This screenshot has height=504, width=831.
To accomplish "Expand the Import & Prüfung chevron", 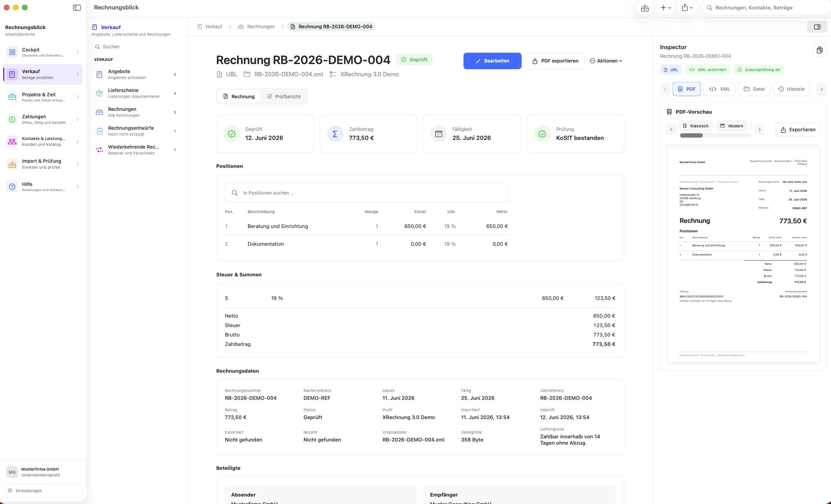I will coord(77,164).
